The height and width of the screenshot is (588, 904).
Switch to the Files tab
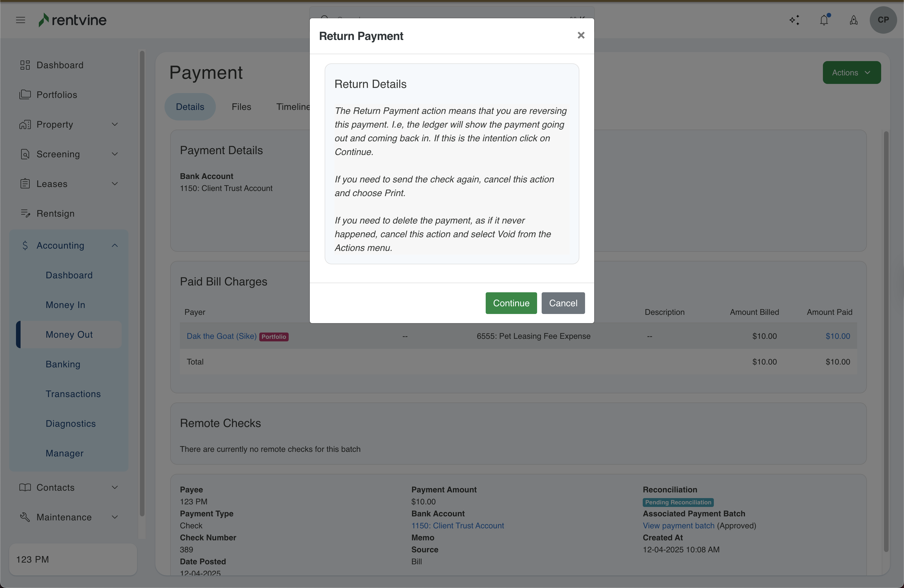241,107
